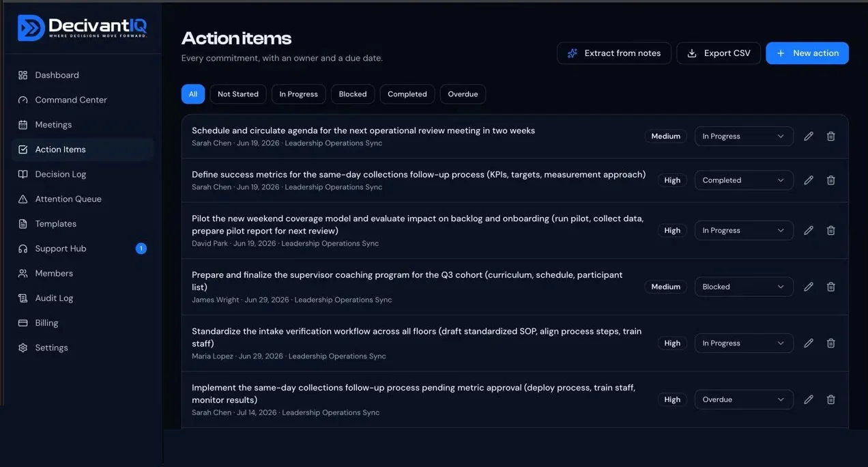868x467 pixels.
Task: Open status dropdown for intake verification workflow
Action: 744,343
